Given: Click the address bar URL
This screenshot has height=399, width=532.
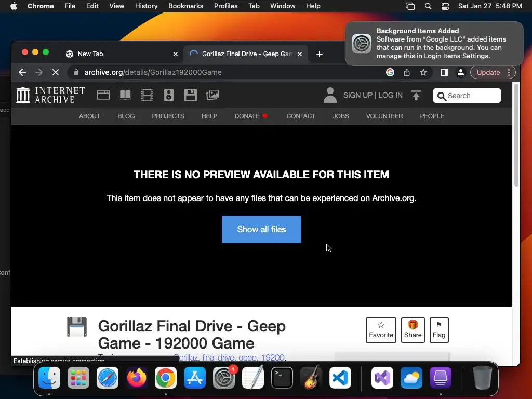Looking at the screenshot, I should tap(153, 72).
